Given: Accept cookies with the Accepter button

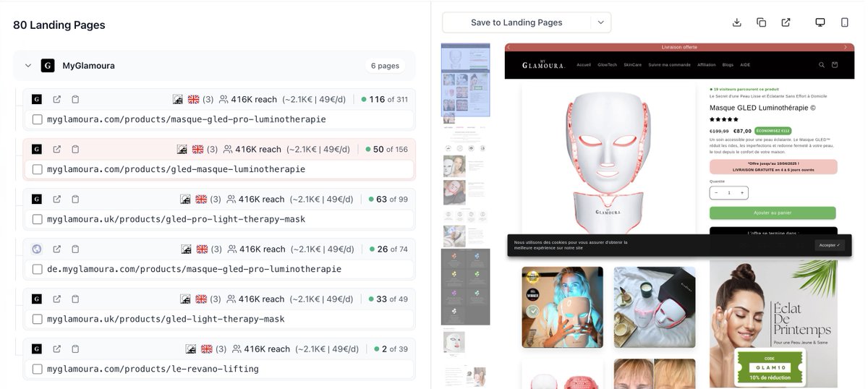Looking at the screenshot, I should 830,245.
